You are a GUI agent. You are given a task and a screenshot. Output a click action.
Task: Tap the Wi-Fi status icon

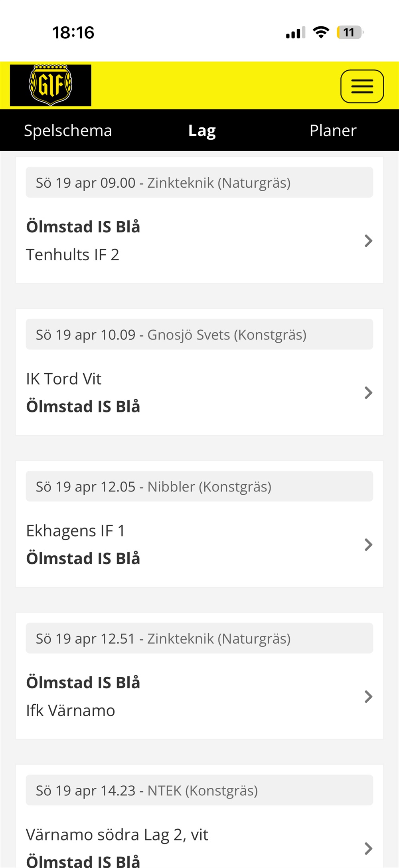321,32
